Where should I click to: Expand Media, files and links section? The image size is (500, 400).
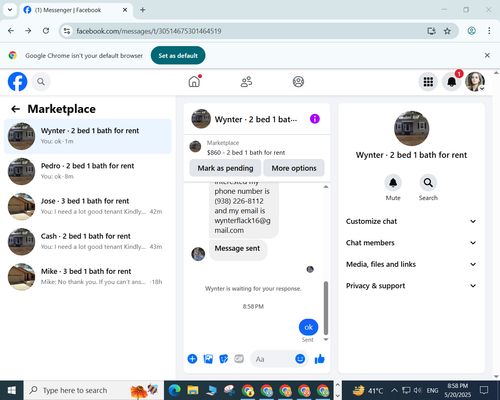[x=411, y=264]
